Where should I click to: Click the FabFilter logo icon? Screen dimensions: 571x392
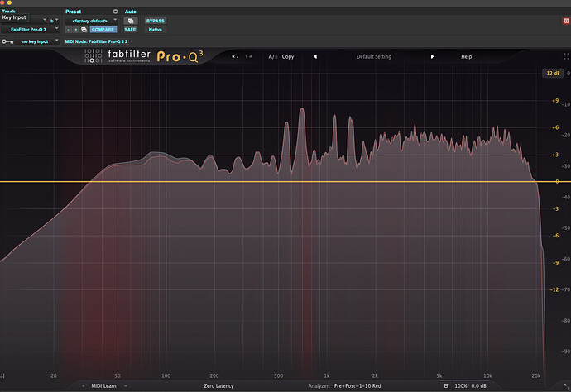click(x=94, y=55)
